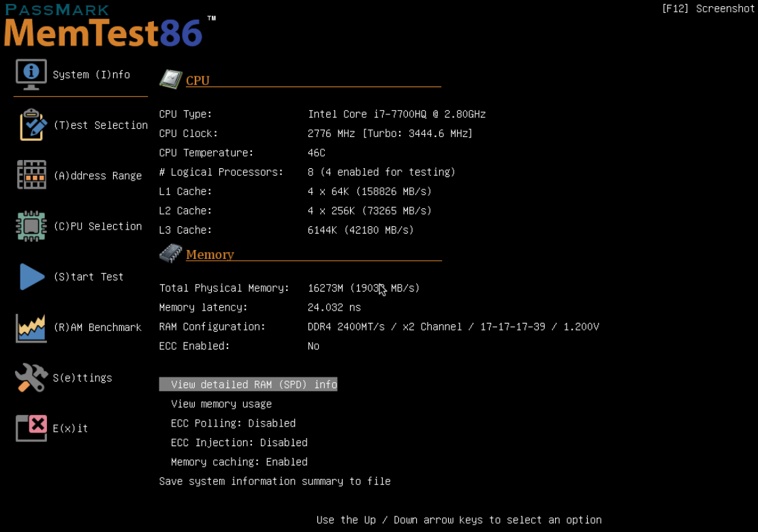
Task: Open the RAM Benchmark chart icon
Action: (31, 328)
